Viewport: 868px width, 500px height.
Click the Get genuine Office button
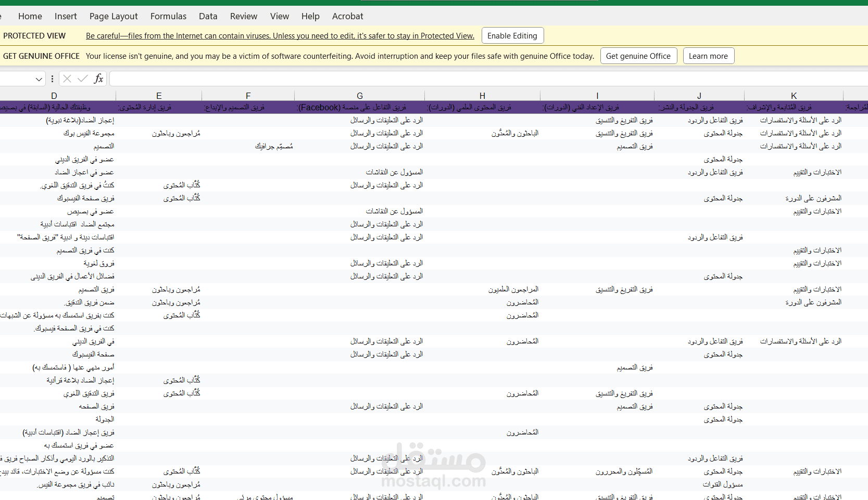[x=638, y=56]
